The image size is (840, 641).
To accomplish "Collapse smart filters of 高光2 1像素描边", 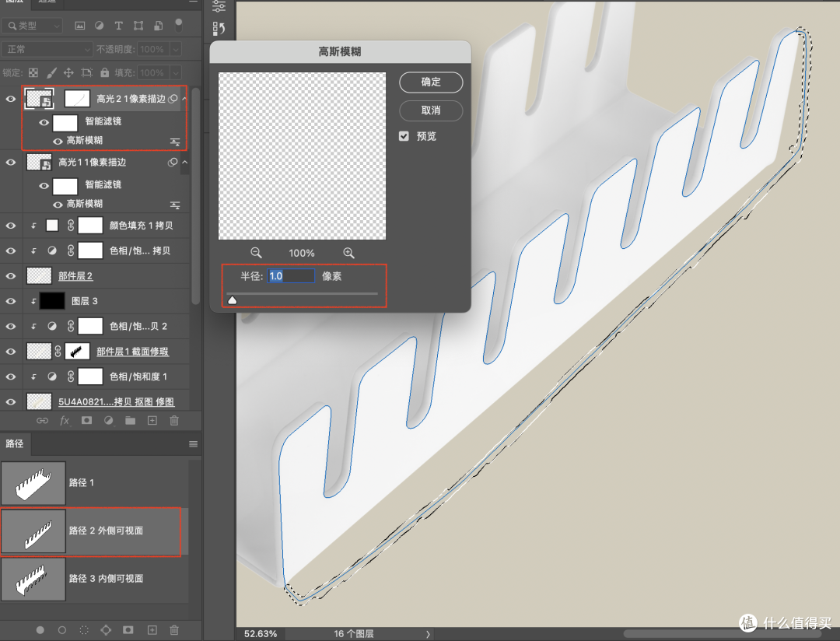I will (x=184, y=99).
